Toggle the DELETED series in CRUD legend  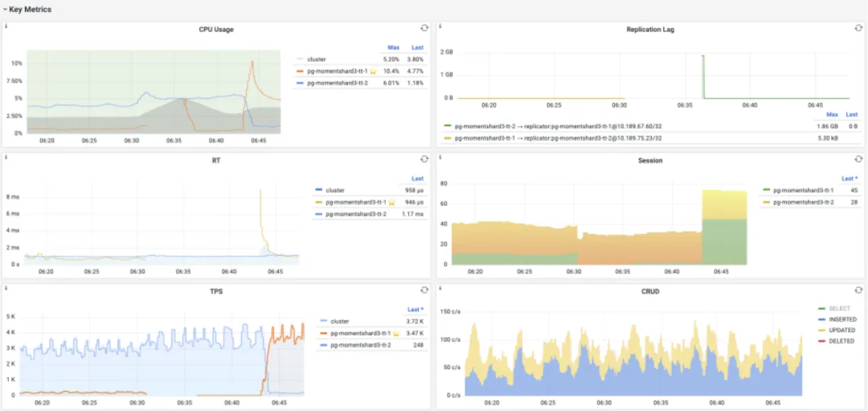[x=841, y=341]
